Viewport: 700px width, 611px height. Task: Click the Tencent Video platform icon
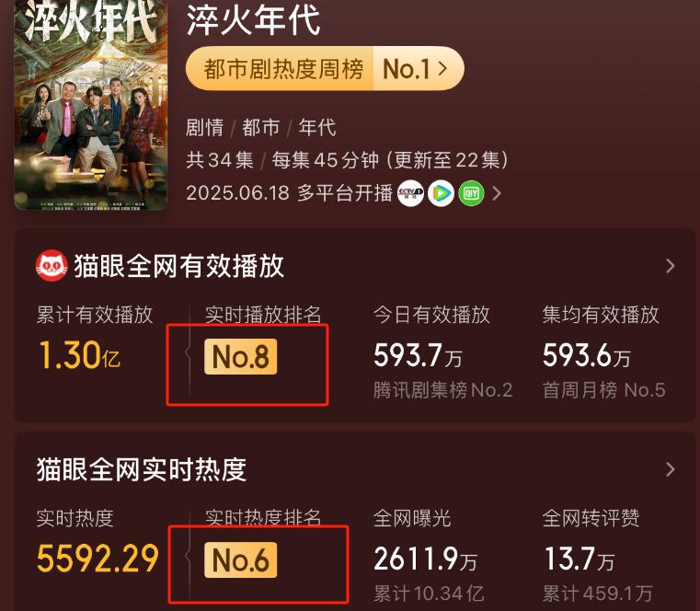coord(442,193)
